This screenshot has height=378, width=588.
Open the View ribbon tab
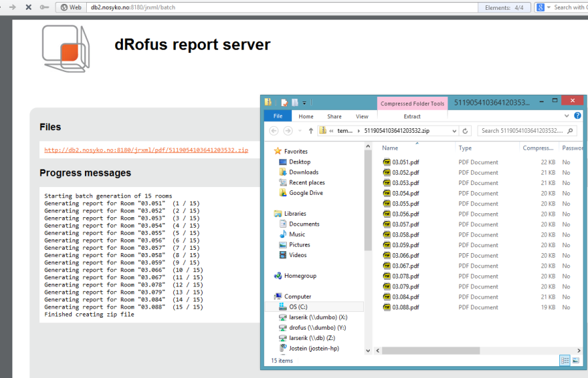pyautogui.click(x=362, y=116)
